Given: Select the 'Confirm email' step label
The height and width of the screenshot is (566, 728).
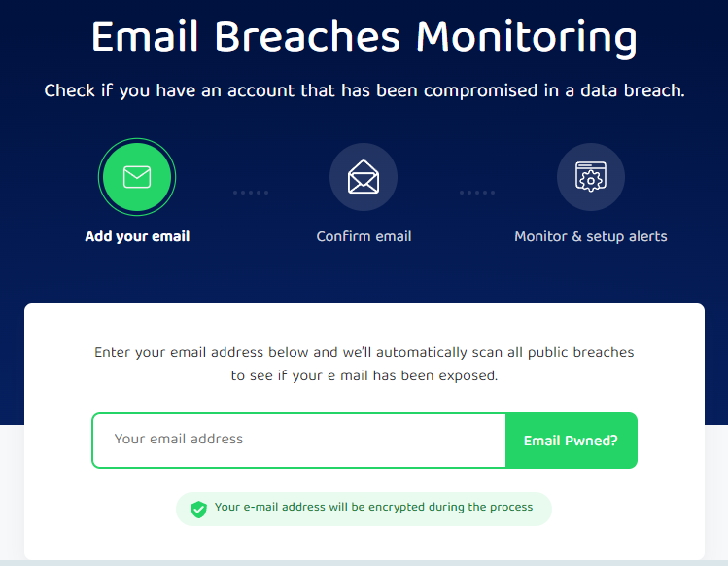Looking at the screenshot, I should [364, 236].
